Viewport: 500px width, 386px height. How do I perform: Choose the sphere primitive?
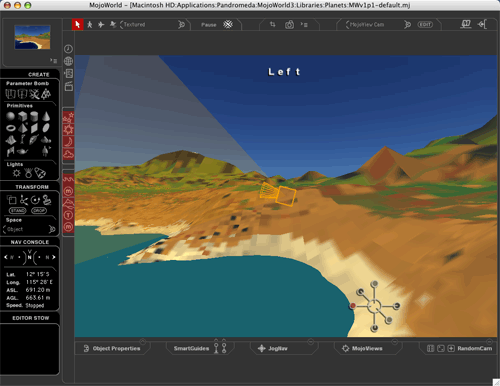11,116
